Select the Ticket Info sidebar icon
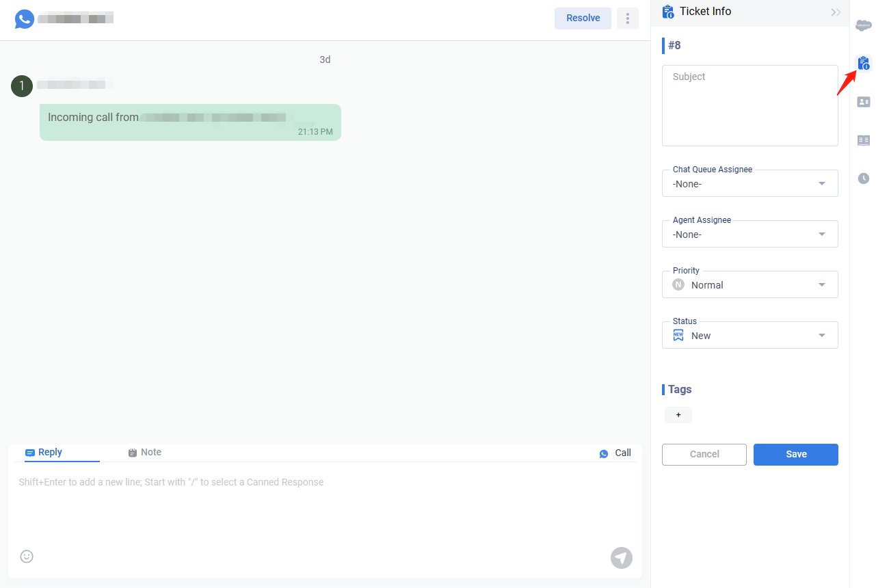The height and width of the screenshot is (588, 876). (x=864, y=64)
